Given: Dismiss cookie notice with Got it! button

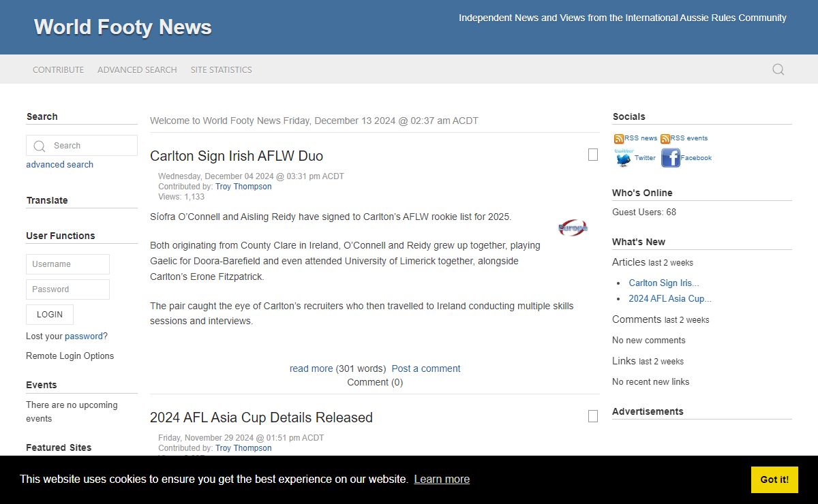Looking at the screenshot, I should click(x=774, y=479).
